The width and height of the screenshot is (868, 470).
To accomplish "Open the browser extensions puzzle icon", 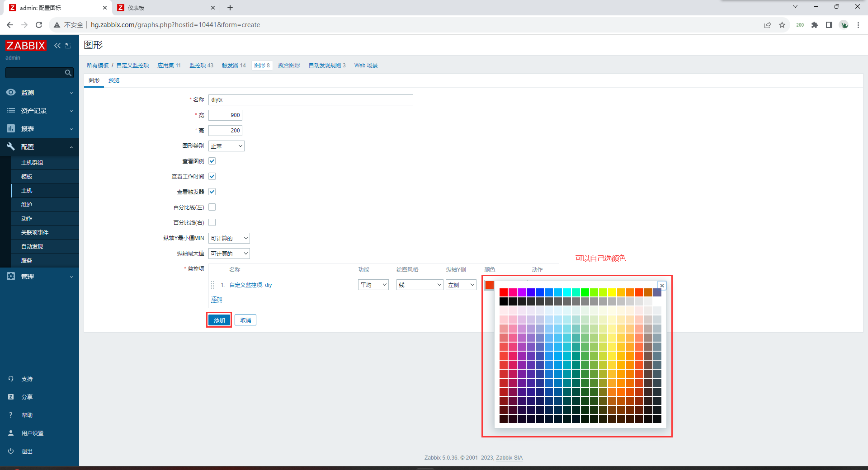I will pyautogui.click(x=815, y=25).
